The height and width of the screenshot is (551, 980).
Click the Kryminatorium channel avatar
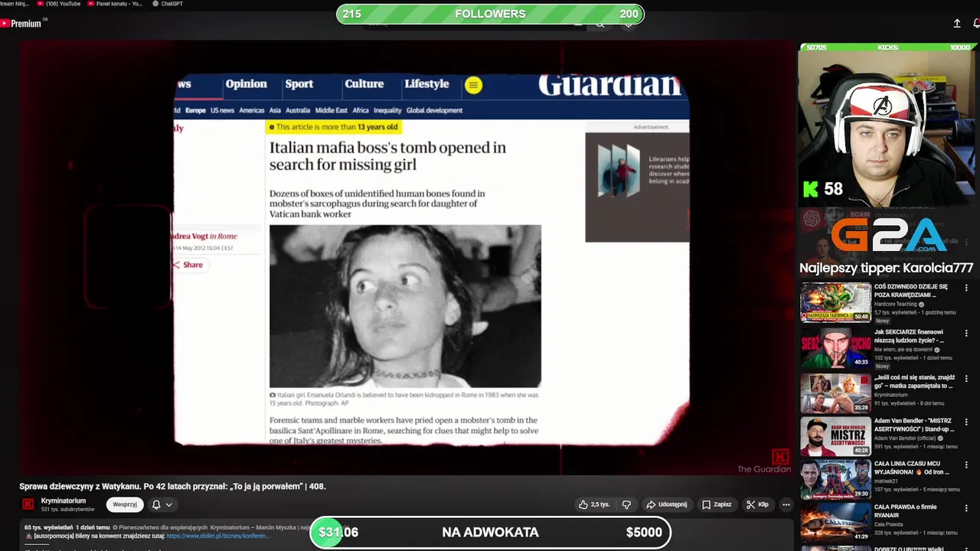click(x=28, y=504)
